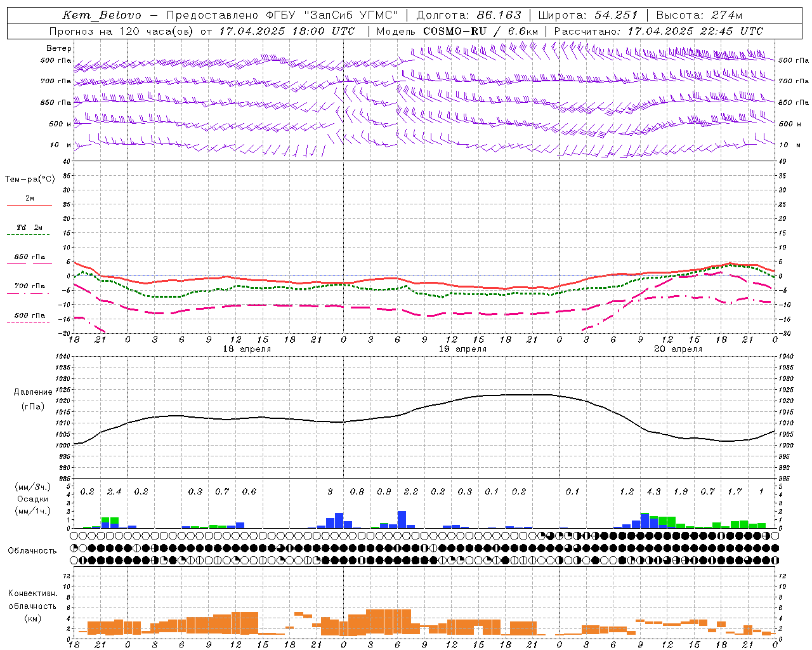Click the "2.2" precipitation amount

(x=411, y=492)
